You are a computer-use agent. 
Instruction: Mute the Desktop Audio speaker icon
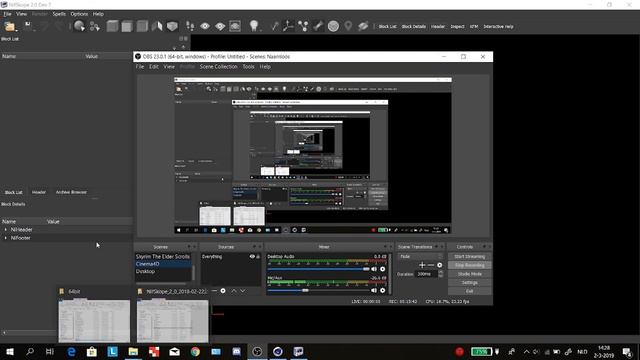(x=374, y=269)
